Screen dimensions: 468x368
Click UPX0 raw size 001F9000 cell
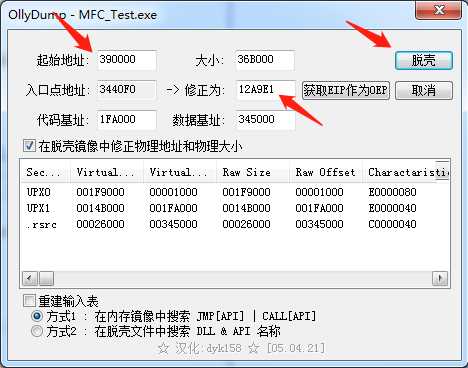246,192
